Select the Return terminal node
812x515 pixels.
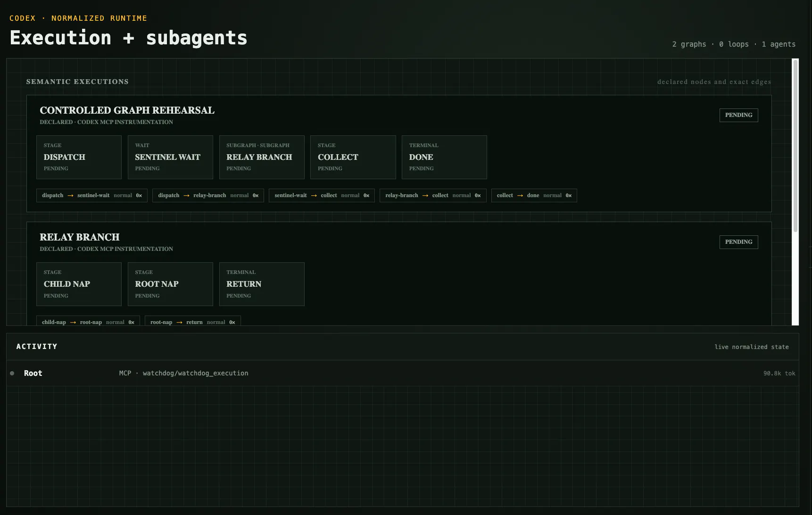pyautogui.click(x=262, y=284)
